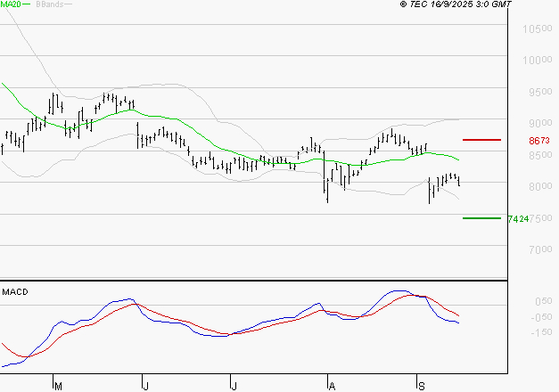Click the 9000 price axis label
Viewport: 559px width, 392px height.
(x=540, y=123)
